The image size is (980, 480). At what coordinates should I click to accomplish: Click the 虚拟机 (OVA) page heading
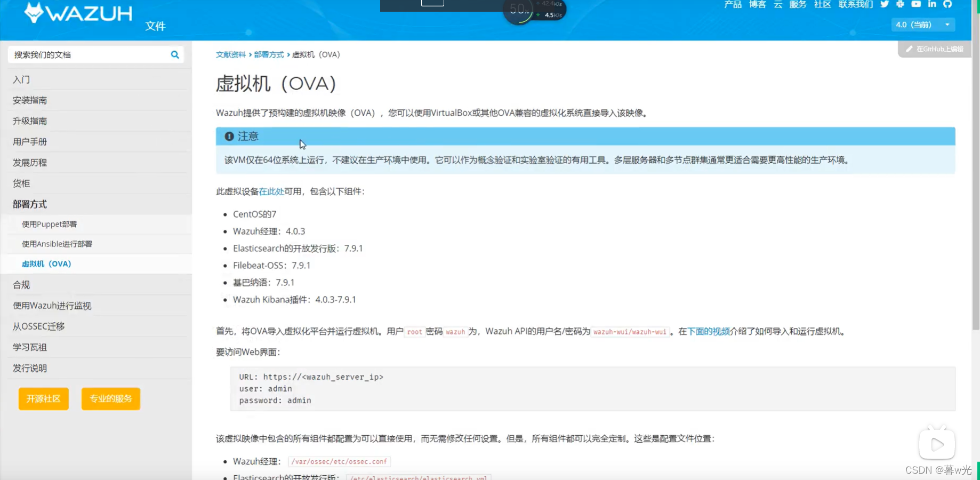click(276, 84)
